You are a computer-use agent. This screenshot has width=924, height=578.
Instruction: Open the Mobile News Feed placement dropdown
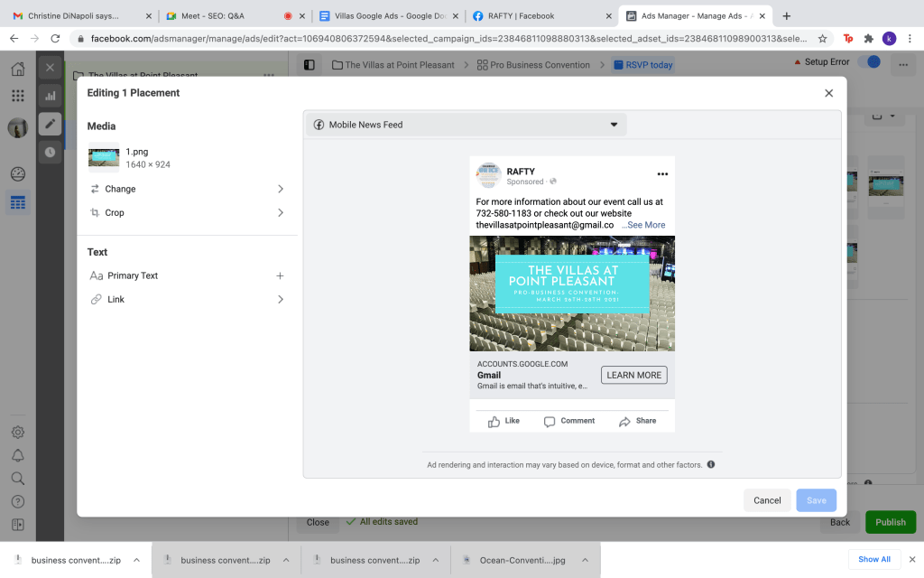point(467,125)
